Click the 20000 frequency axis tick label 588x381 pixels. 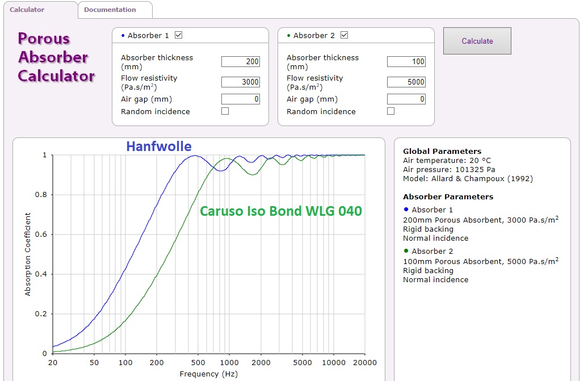point(365,363)
